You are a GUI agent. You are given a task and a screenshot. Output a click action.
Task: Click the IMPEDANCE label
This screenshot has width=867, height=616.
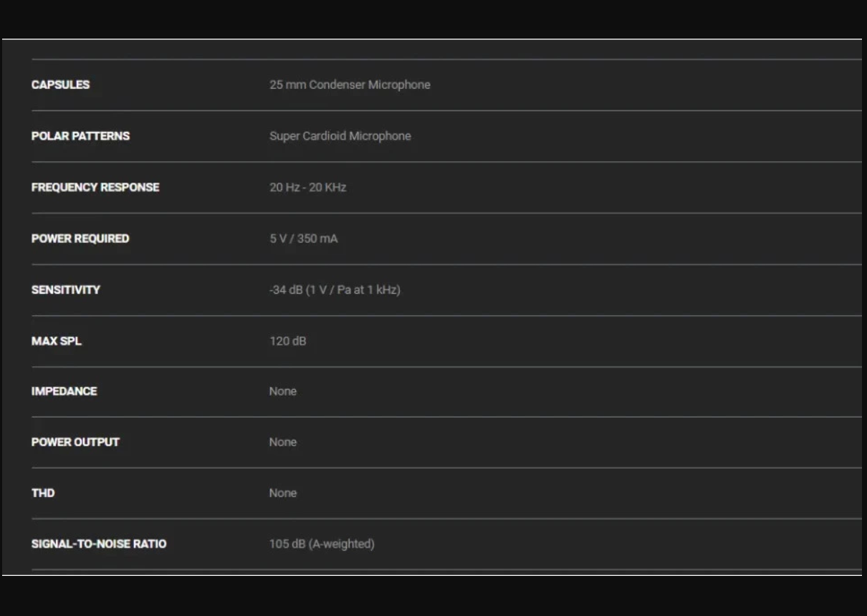64,391
